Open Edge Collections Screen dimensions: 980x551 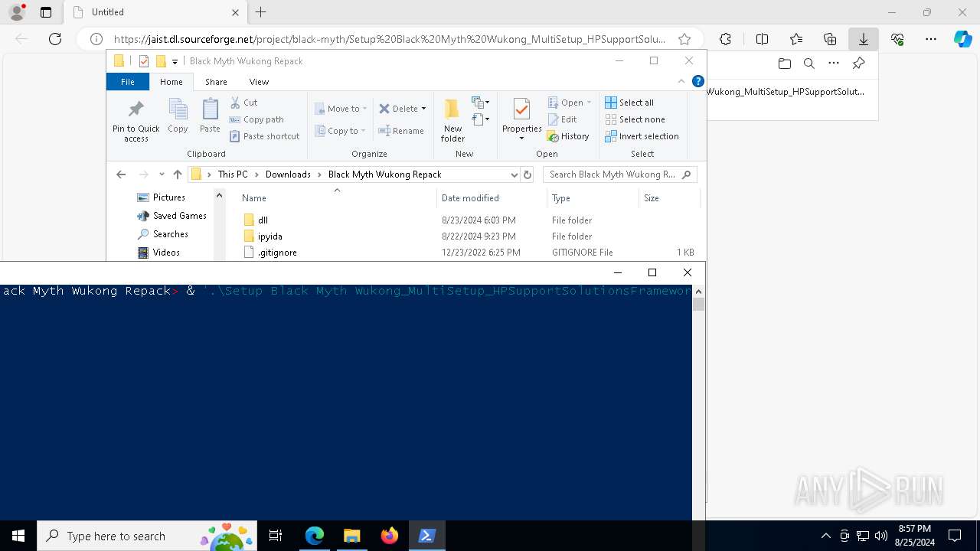click(x=830, y=39)
